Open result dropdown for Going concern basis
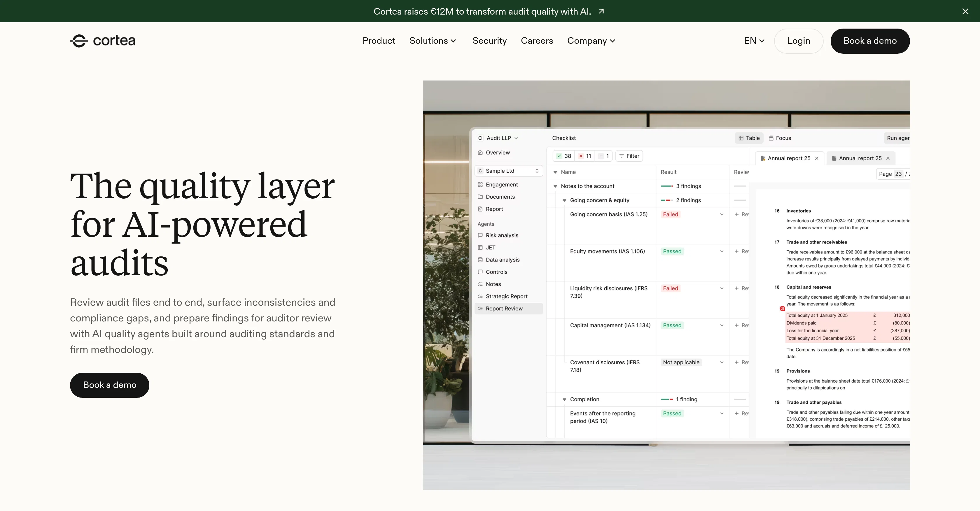Viewport: 980px width, 511px height. point(721,215)
